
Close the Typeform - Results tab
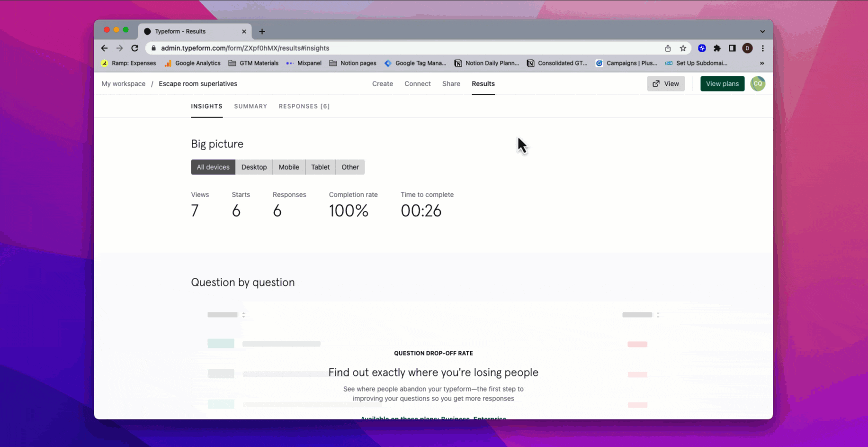click(244, 31)
